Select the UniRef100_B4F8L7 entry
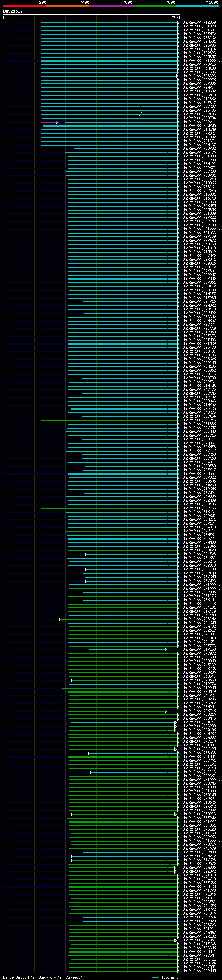The width and height of the screenshot is (222, 980). tap(199, 103)
